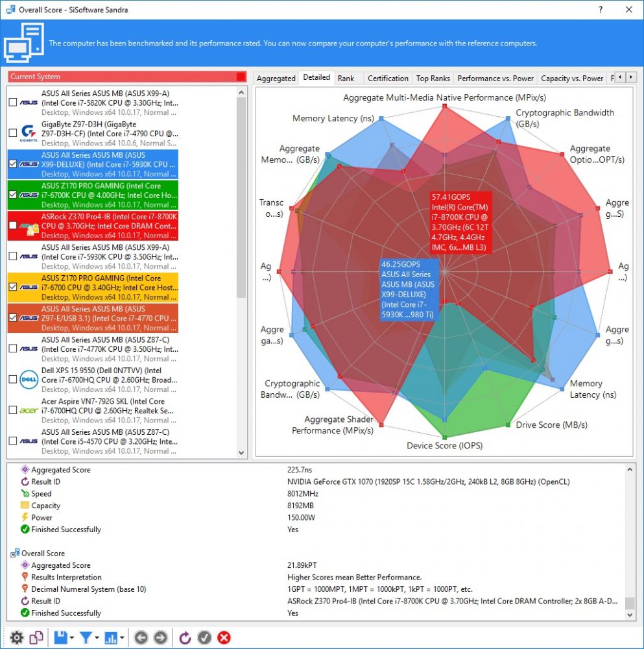Open the Capacity vs. Power tab

(572, 79)
